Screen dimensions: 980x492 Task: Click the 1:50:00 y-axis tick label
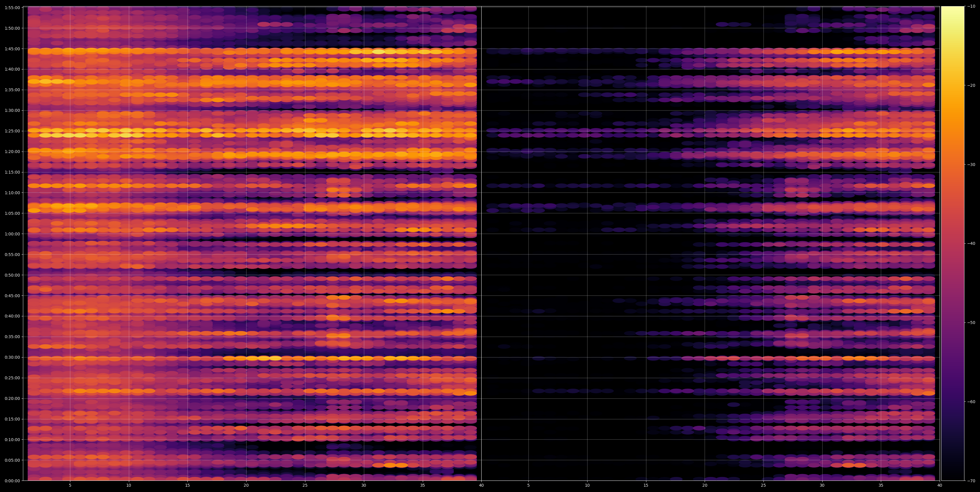(12, 28)
